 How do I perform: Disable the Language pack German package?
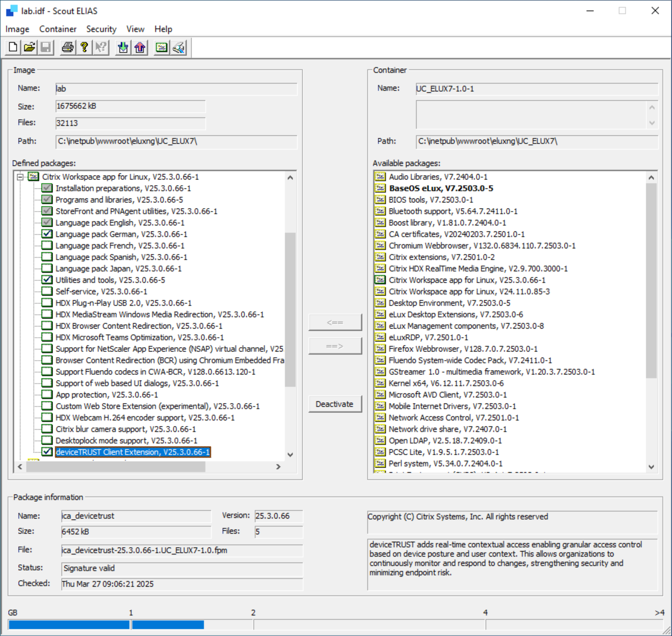[x=47, y=234]
